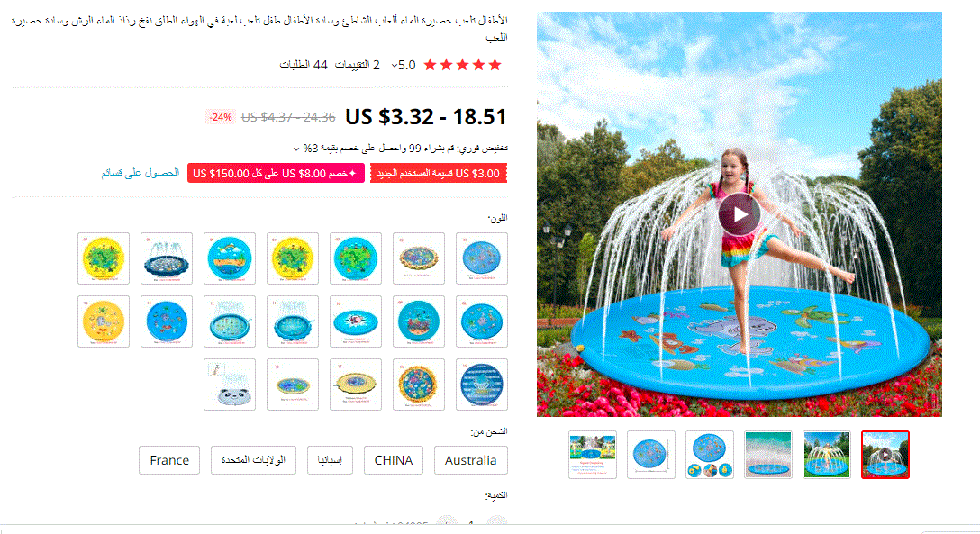Pick the striped navy whale mat option
Screen dimensions: 980x534
481,385
